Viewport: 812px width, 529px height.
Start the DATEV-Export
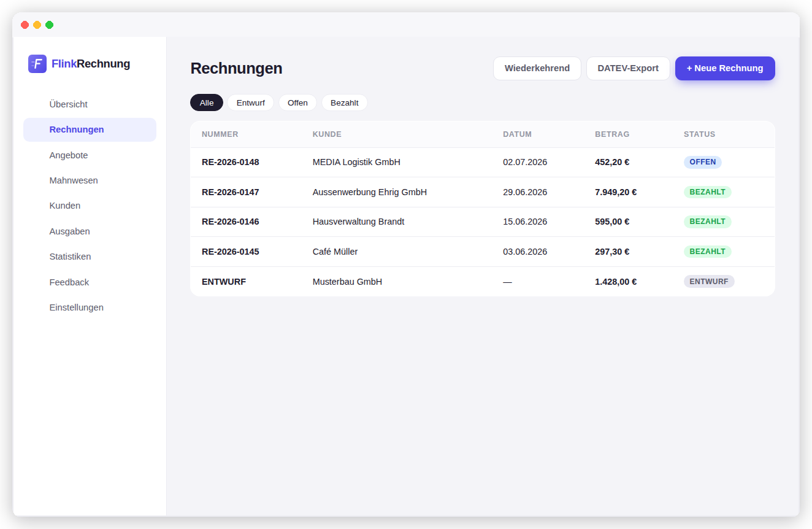pos(628,68)
